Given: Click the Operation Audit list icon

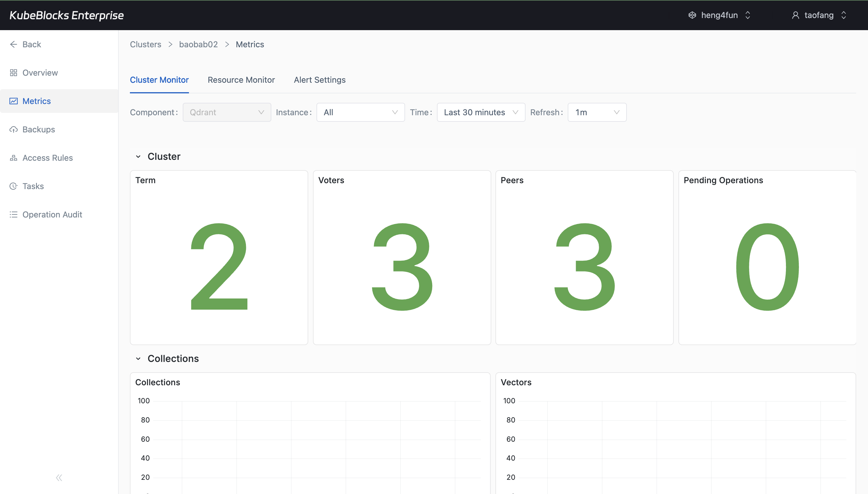Looking at the screenshot, I should 14,214.
